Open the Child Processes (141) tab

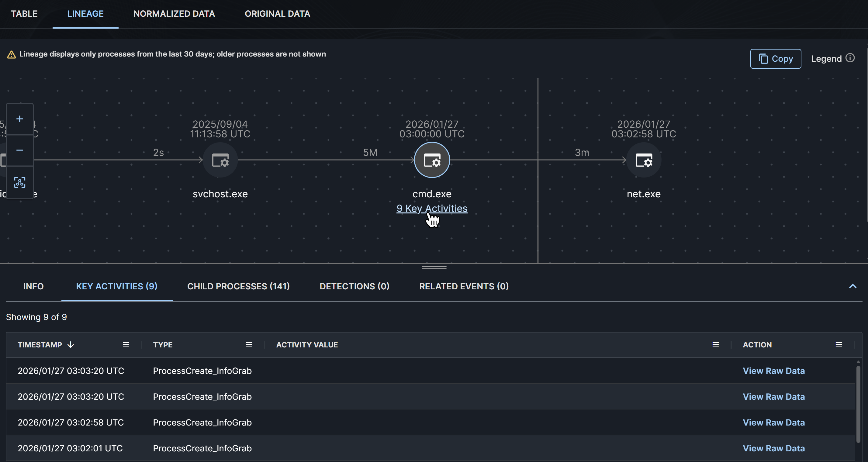238,286
